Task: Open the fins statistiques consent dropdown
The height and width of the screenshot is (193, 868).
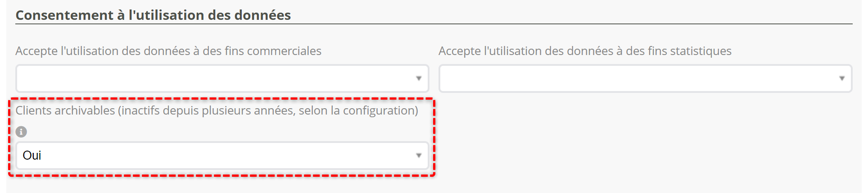Action: tap(639, 78)
